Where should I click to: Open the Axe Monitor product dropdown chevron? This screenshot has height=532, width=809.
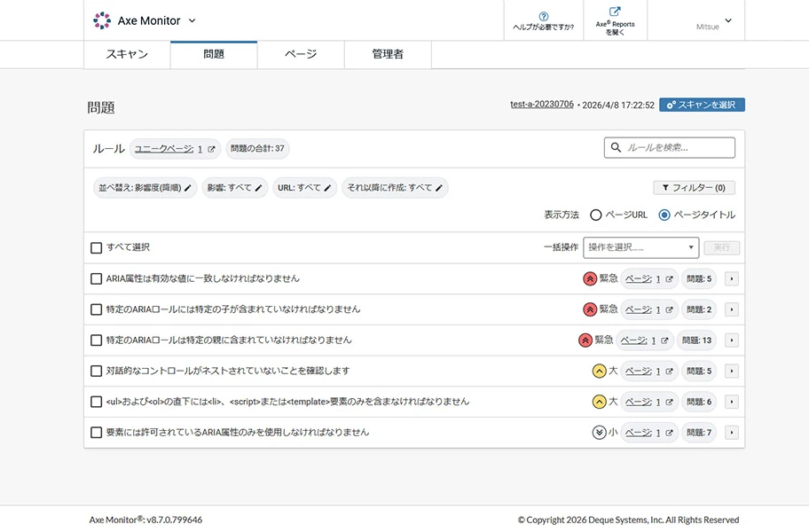[x=192, y=20]
